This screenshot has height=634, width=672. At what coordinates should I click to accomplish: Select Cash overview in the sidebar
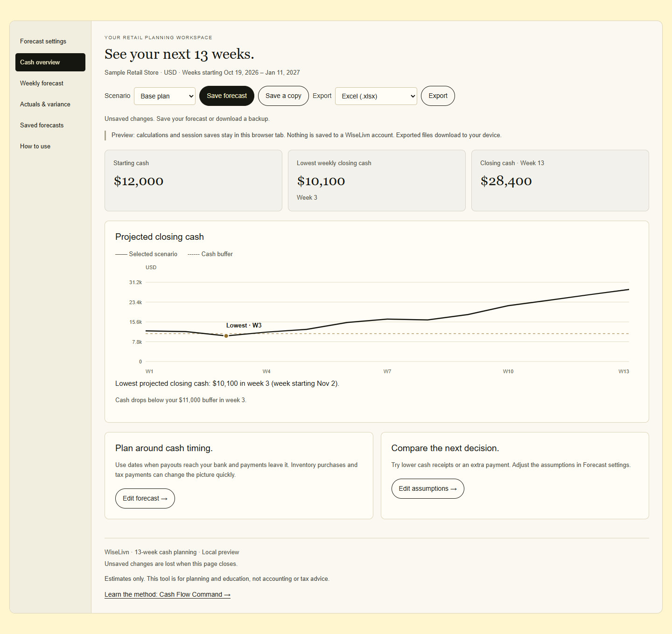point(50,63)
